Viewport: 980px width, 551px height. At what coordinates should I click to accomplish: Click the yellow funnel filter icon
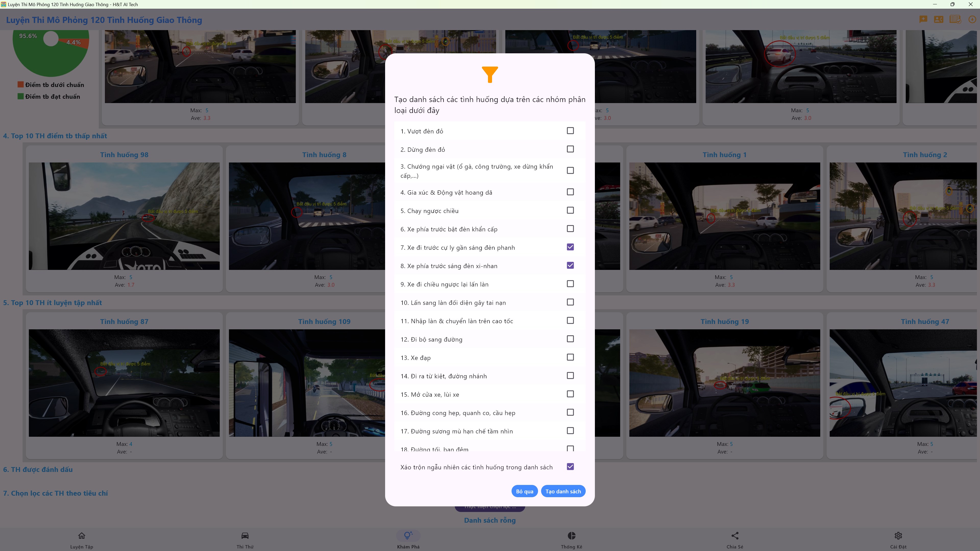(x=490, y=74)
